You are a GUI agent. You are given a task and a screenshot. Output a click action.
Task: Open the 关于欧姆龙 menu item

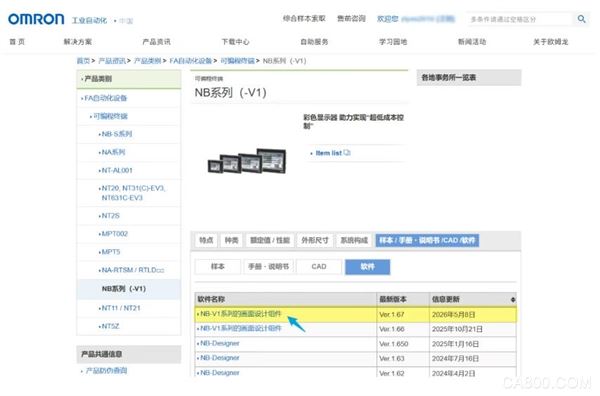pyautogui.click(x=551, y=42)
